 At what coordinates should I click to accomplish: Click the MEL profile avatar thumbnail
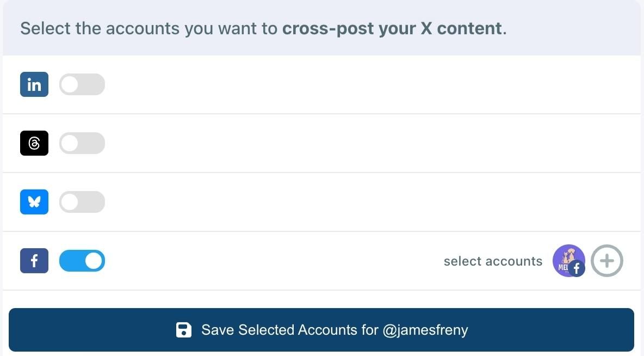[x=569, y=261]
